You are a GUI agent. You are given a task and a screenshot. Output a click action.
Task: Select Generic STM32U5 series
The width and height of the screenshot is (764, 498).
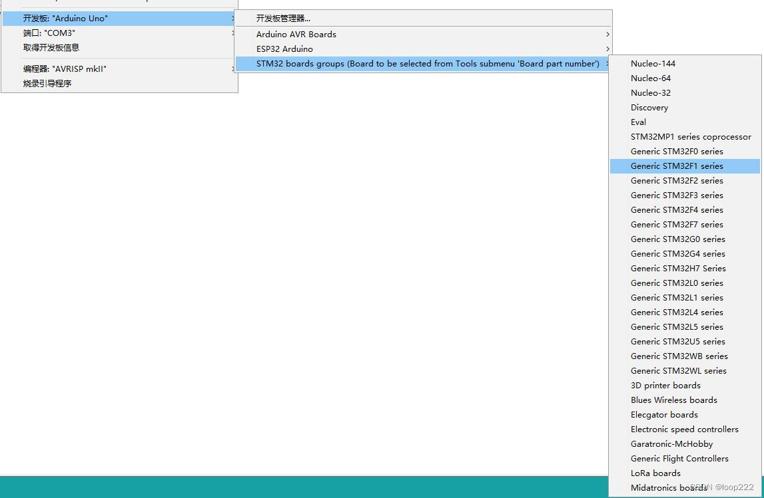[685, 342]
